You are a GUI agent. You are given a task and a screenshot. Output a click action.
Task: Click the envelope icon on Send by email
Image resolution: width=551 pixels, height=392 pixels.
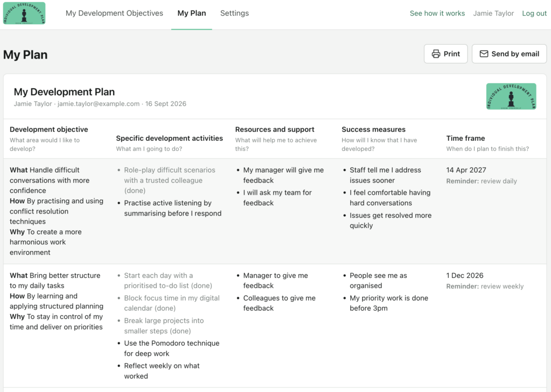coord(484,54)
